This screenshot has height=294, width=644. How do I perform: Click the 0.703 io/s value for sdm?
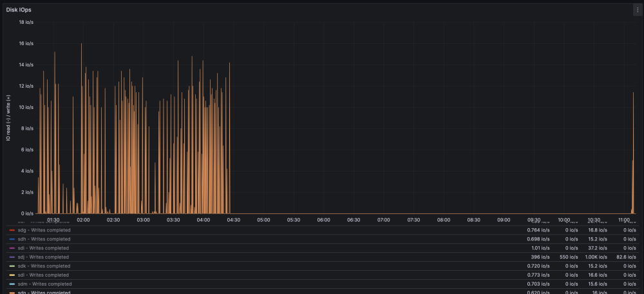[538, 284]
